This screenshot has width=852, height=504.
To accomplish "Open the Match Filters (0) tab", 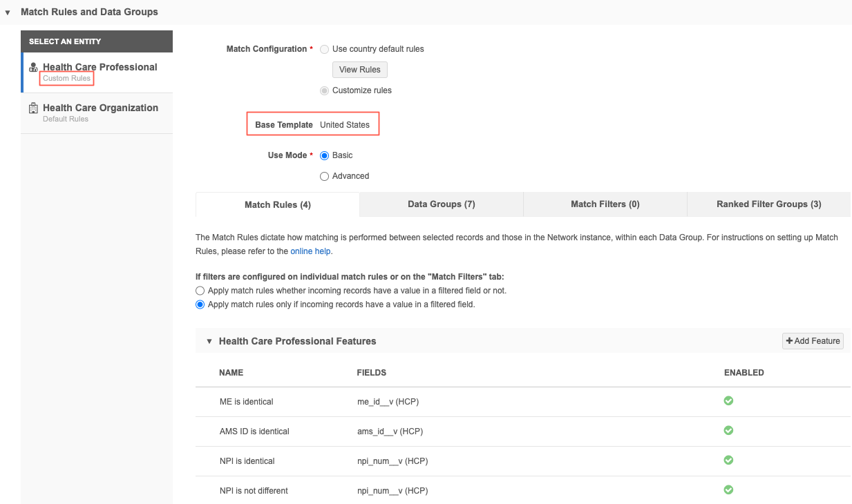I will [605, 204].
